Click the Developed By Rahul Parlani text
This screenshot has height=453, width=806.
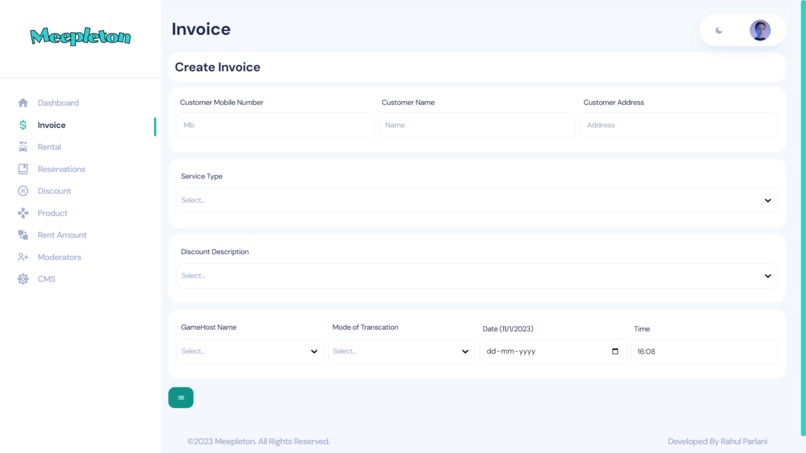[717, 441]
